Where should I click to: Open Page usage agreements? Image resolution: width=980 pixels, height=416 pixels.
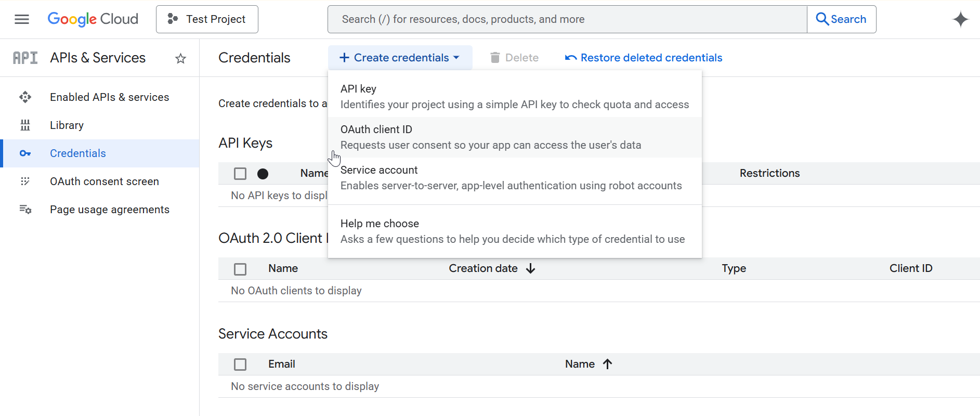tap(100, 210)
